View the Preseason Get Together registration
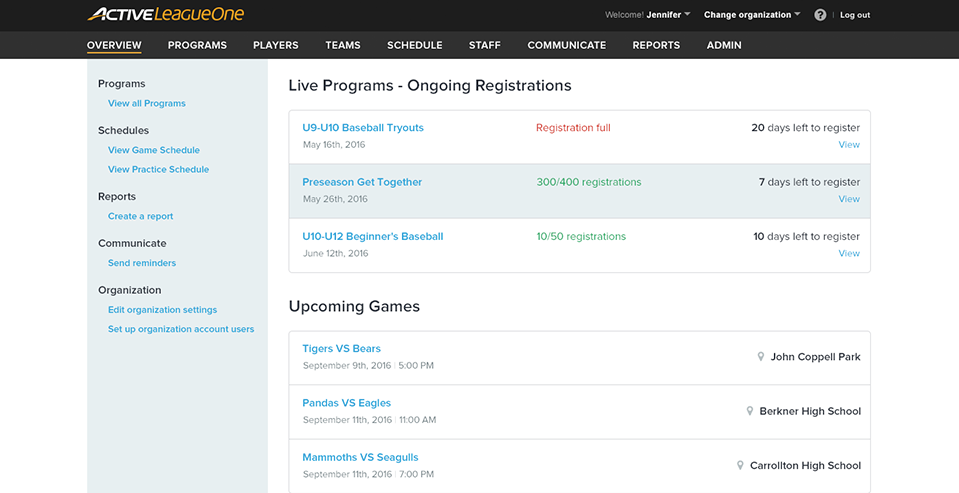This screenshot has height=493, width=959. (x=849, y=199)
